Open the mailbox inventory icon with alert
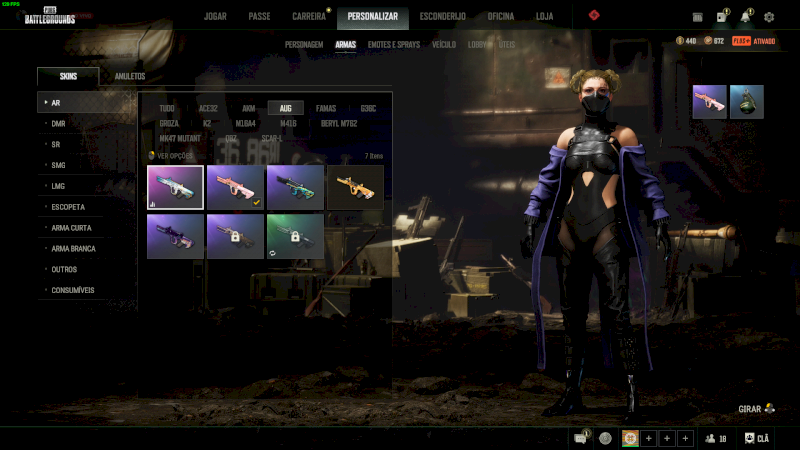Viewport: 800px width, 450px height. (721, 17)
